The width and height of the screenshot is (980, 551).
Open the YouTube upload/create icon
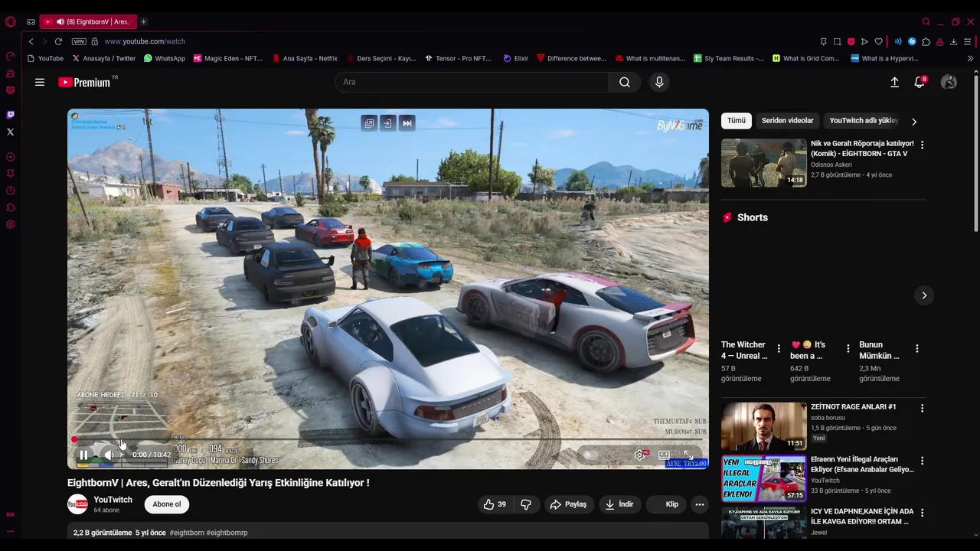click(894, 82)
